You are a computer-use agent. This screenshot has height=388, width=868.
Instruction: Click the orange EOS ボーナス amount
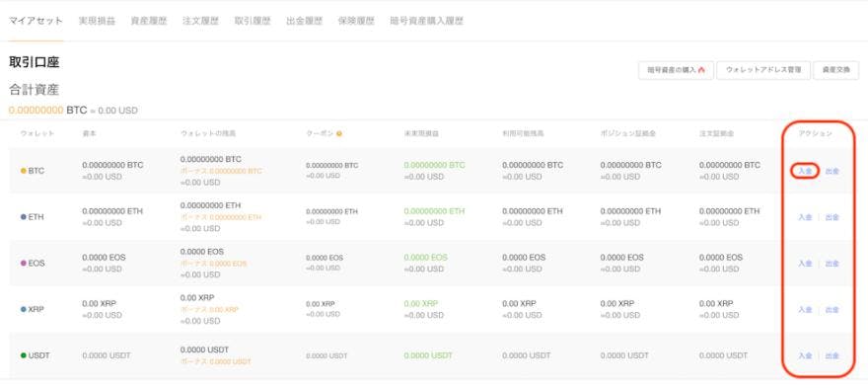pyautogui.click(x=214, y=264)
